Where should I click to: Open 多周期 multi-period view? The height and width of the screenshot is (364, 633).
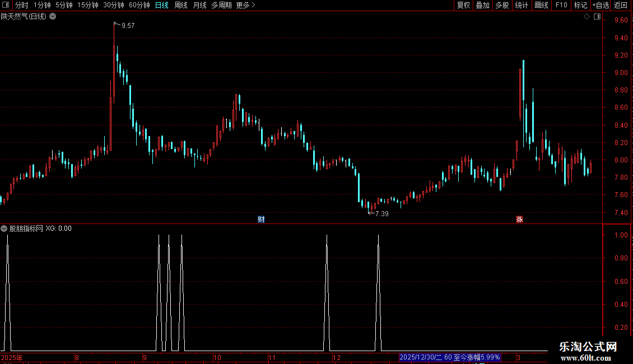coord(221,5)
